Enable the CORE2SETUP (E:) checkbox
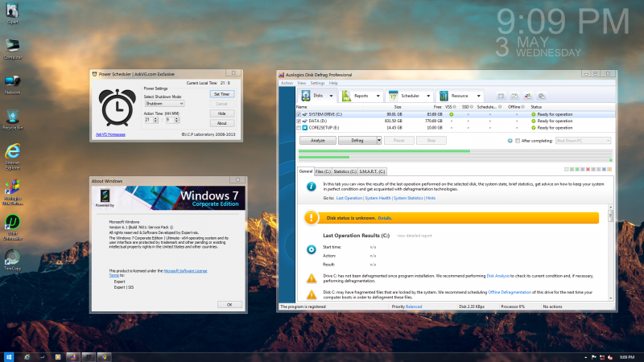644x362 pixels. (299, 128)
